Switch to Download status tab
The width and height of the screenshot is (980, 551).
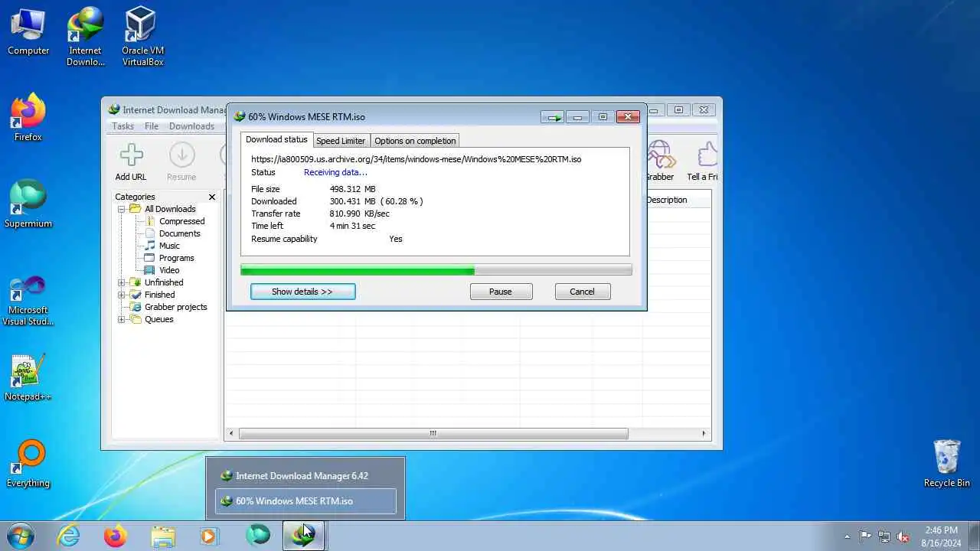[276, 139]
